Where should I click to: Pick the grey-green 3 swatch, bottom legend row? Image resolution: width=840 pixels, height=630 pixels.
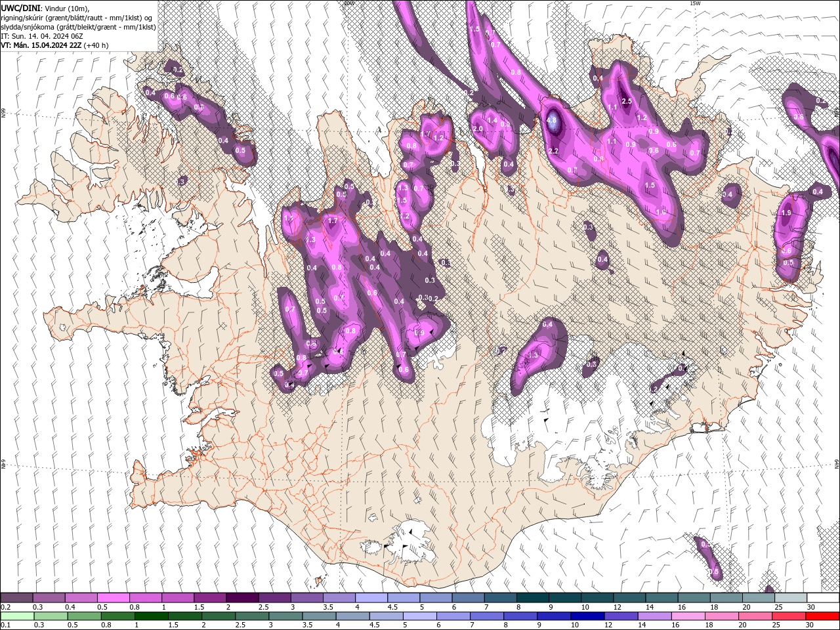[285, 616]
